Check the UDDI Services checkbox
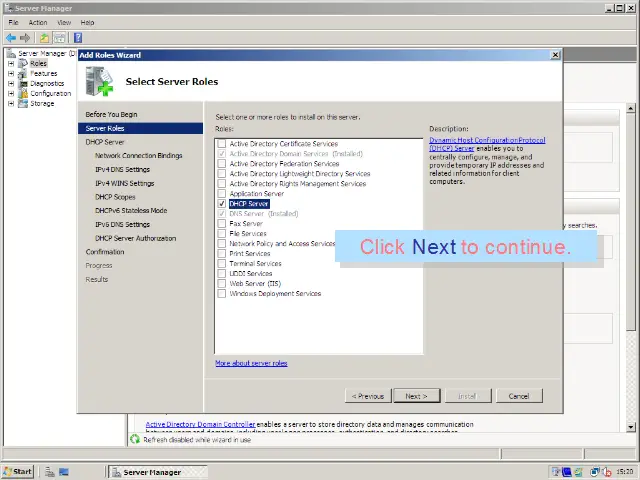The height and width of the screenshot is (480, 640). [222, 273]
